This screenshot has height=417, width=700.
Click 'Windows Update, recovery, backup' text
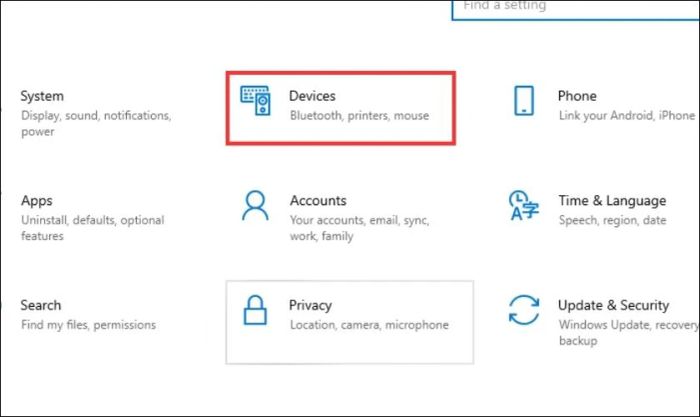pos(629,333)
